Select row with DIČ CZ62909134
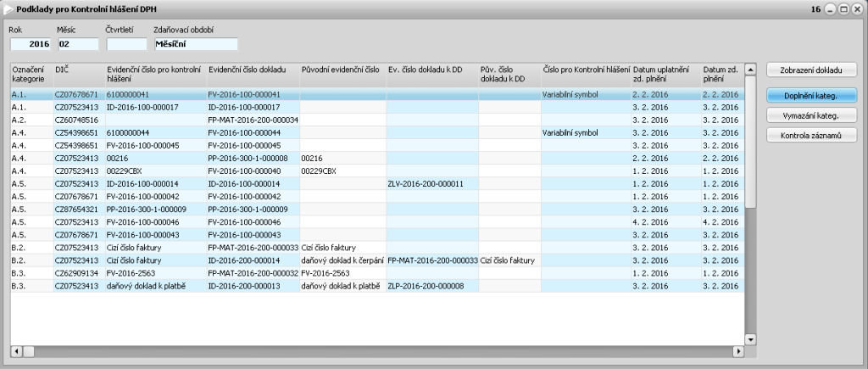The height and width of the screenshot is (369, 868). pyautogui.click(x=78, y=273)
